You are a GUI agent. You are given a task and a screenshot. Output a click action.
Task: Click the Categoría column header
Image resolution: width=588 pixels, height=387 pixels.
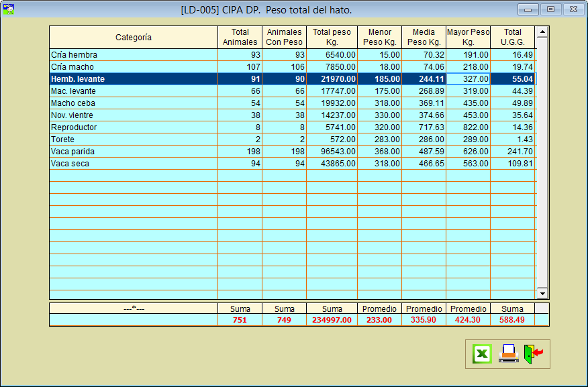[134, 38]
